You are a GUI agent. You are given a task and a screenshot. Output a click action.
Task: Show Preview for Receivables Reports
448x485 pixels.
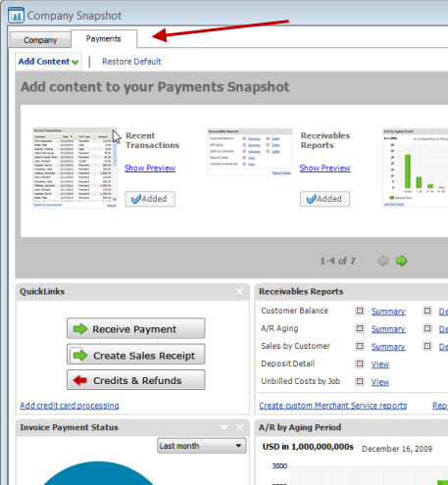(325, 168)
